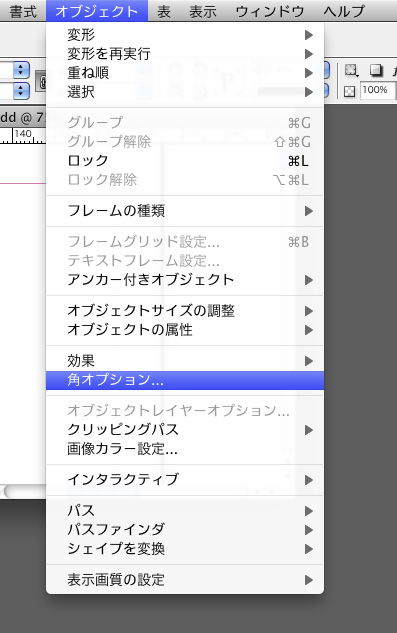Viewport: 397px width, 633px height.
Task: Expand the クリッピングパス submenu
Action: click(185, 430)
